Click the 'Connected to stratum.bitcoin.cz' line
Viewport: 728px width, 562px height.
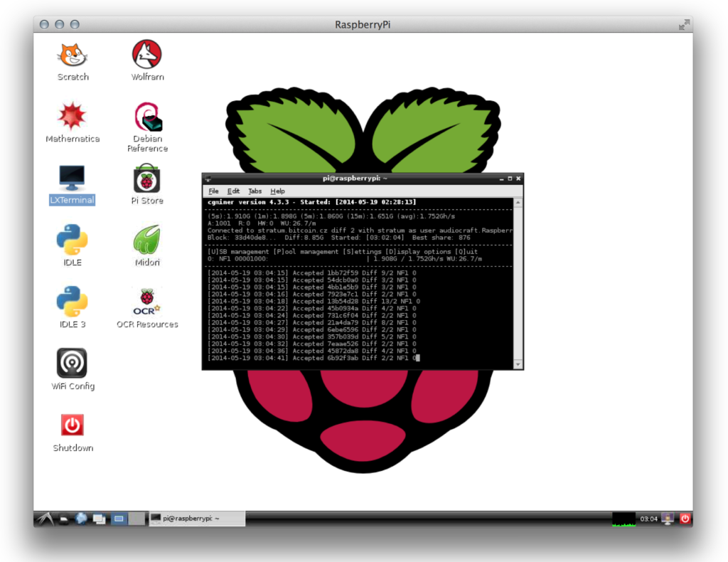(x=360, y=230)
